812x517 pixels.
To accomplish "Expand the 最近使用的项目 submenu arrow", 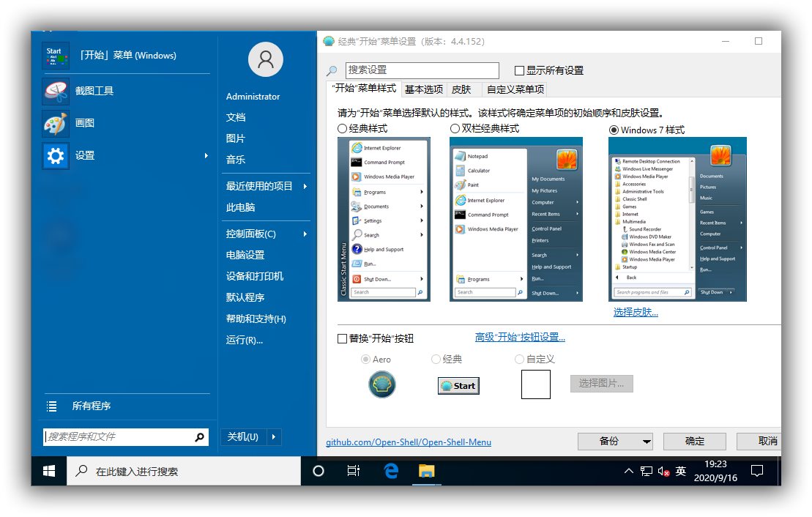I will [x=305, y=187].
